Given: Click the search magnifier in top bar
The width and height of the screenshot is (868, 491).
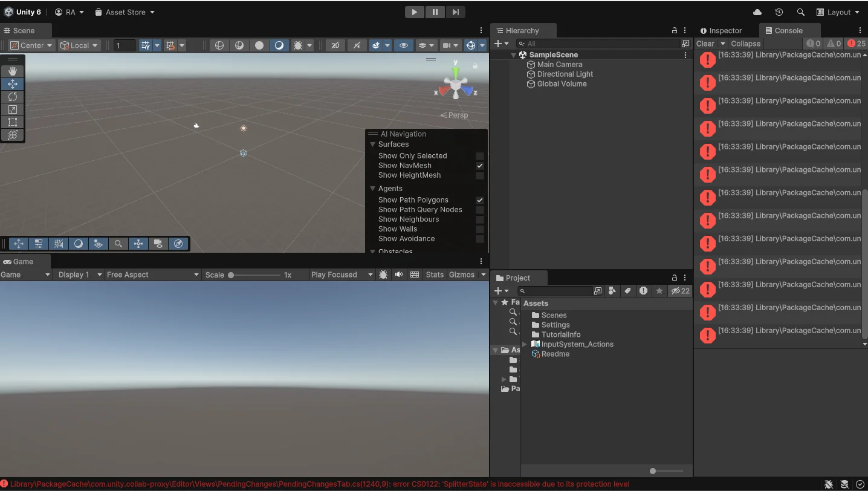Looking at the screenshot, I should pos(801,12).
